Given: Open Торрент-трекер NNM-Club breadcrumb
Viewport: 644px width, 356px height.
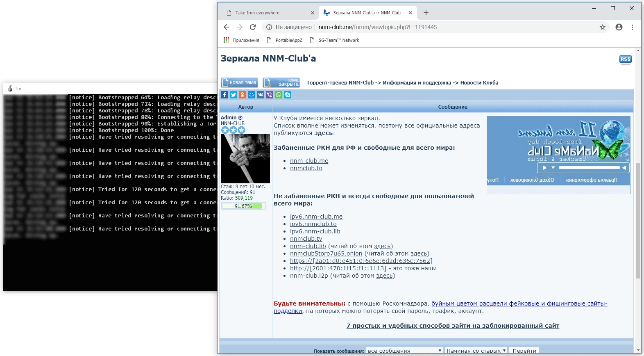Looking at the screenshot, I should tap(340, 82).
